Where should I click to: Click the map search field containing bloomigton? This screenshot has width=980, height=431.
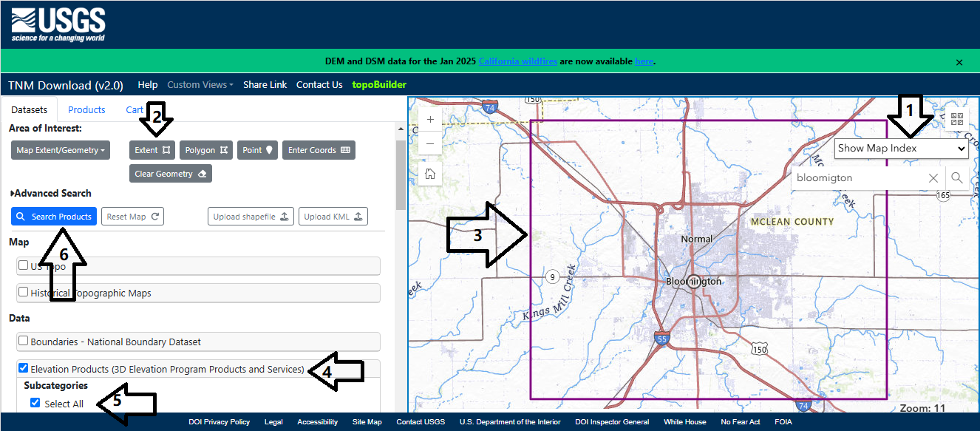[857, 178]
